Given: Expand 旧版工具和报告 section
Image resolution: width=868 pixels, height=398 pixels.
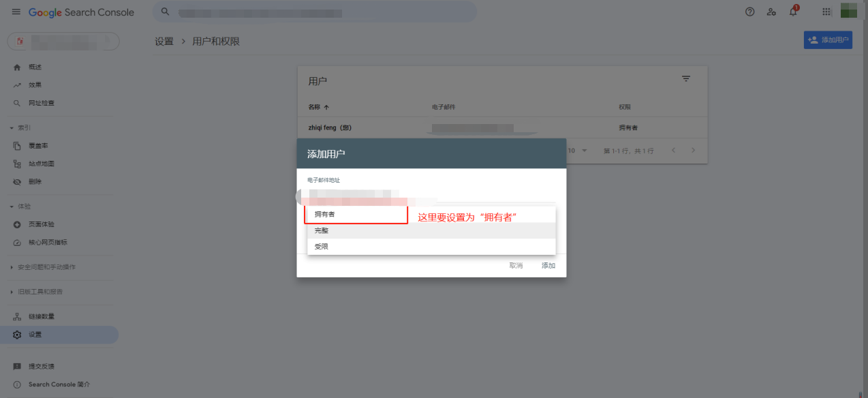Looking at the screenshot, I should (12, 292).
